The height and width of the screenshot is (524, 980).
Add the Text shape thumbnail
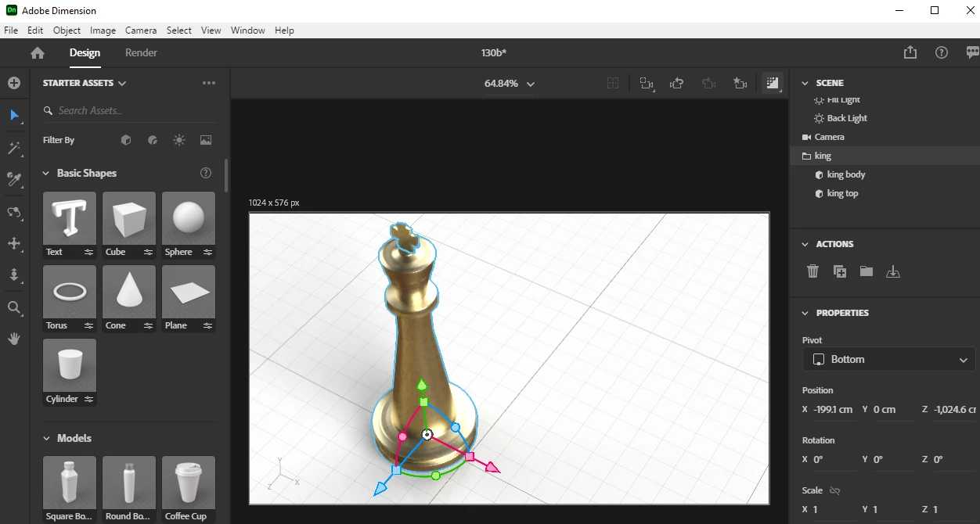(x=70, y=218)
